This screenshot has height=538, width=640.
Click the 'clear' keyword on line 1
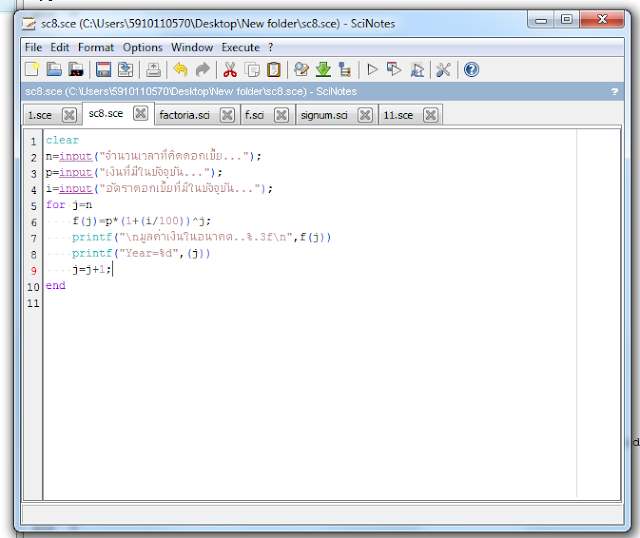click(62, 140)
